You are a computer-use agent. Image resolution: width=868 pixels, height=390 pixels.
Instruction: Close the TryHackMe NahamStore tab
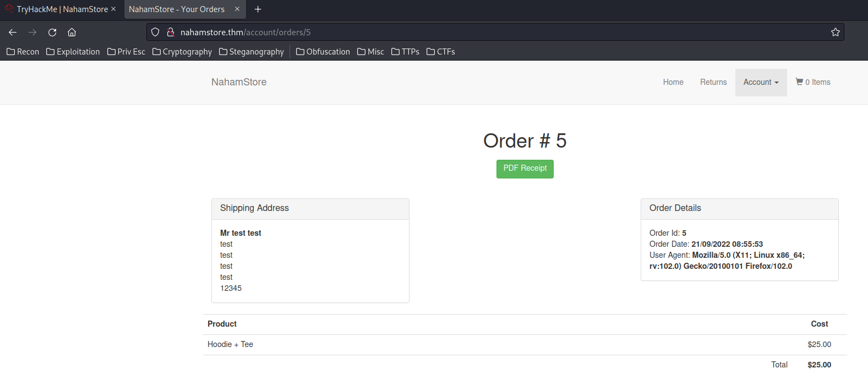coord(113,9)
